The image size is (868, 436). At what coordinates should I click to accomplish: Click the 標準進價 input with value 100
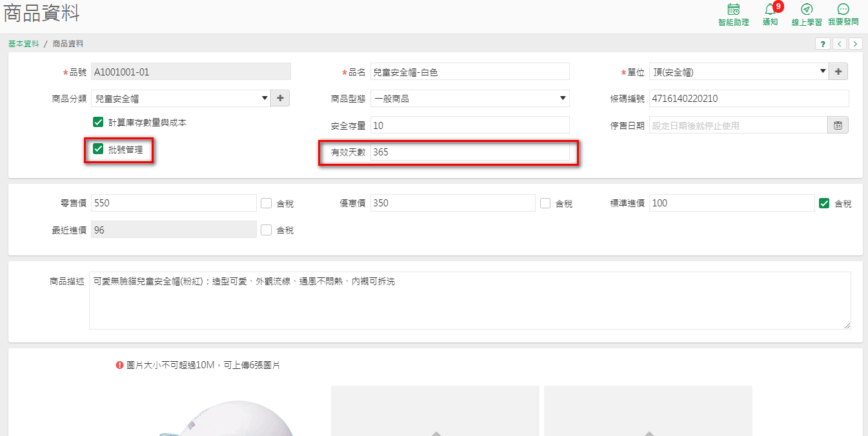coord(732,203)
